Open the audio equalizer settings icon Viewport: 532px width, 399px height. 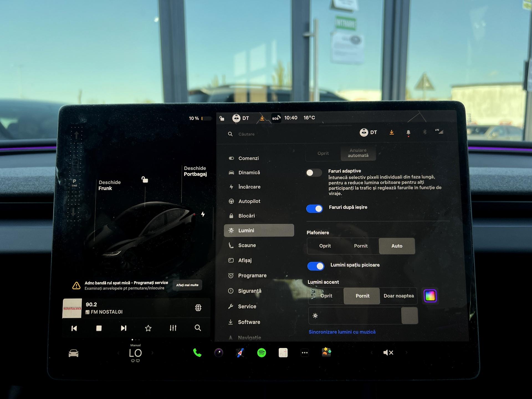[x=173, y=328]
